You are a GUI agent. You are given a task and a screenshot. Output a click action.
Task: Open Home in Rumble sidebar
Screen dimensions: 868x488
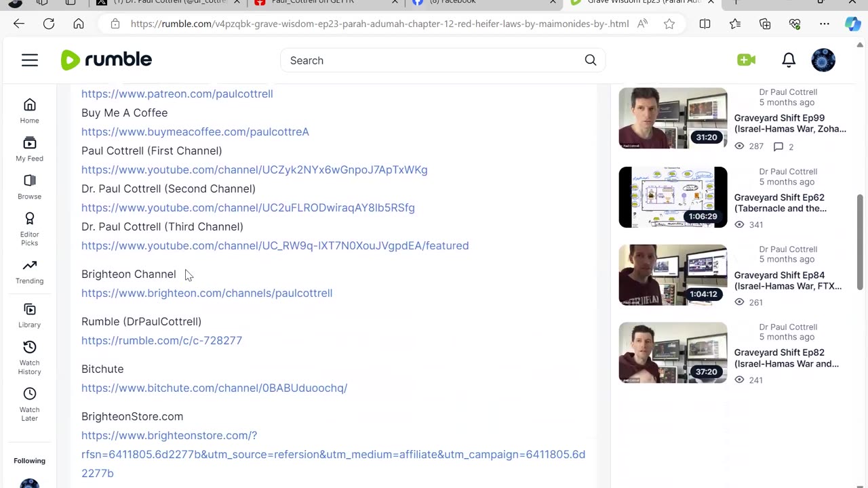point(29,111)
